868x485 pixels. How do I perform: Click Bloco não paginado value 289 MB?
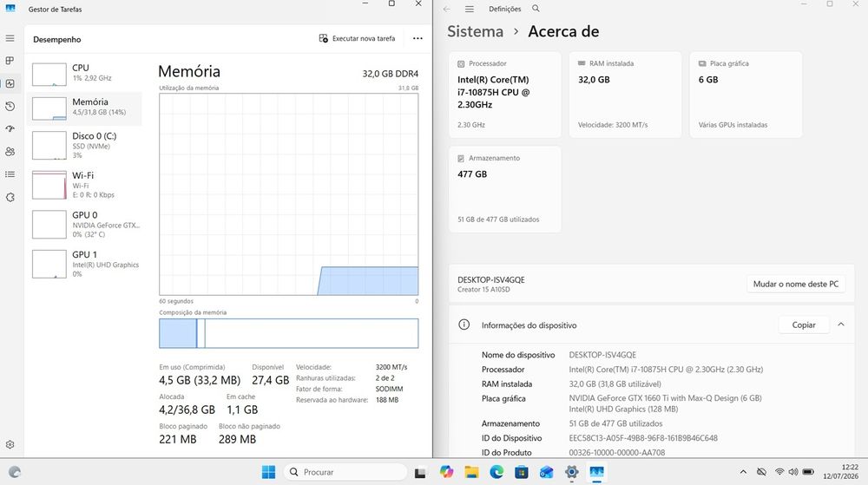237,439
